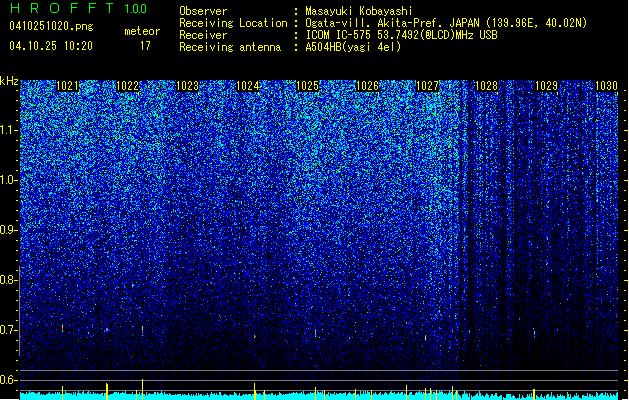Image resolution: width=629 pixels, height=400 pixels.
Task: Click the 1030 time marker
Action: click(x=606, y=86)
